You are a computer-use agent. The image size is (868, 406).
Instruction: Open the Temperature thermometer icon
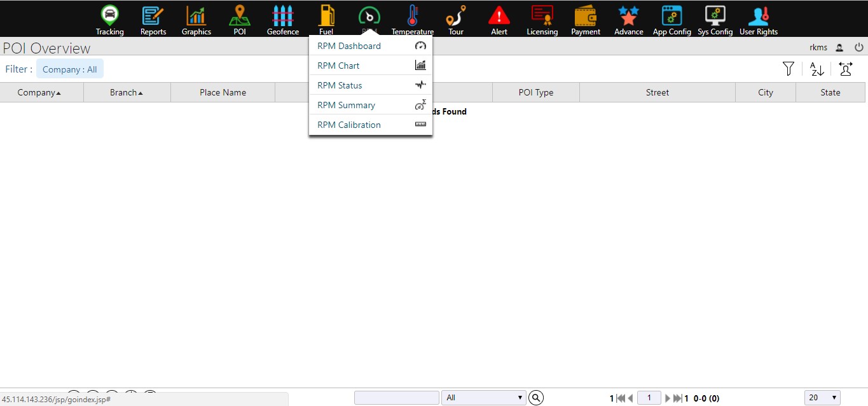click(413, 16)
